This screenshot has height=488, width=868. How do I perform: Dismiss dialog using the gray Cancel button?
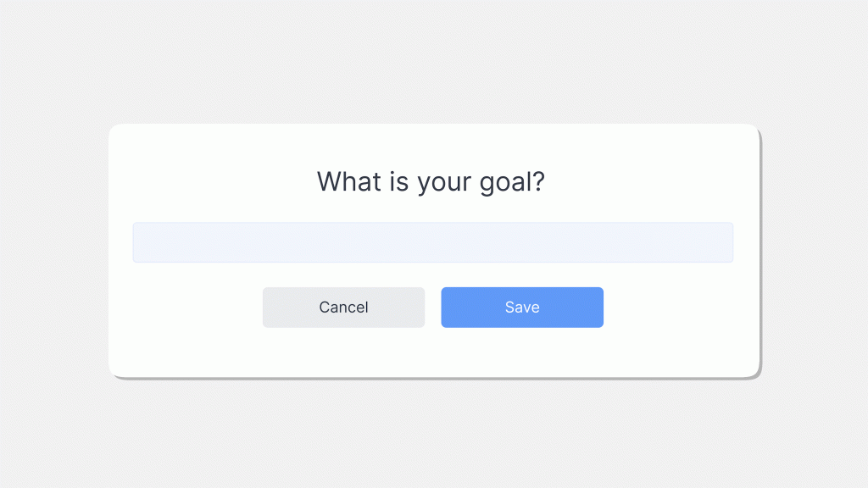coord(344,307)
